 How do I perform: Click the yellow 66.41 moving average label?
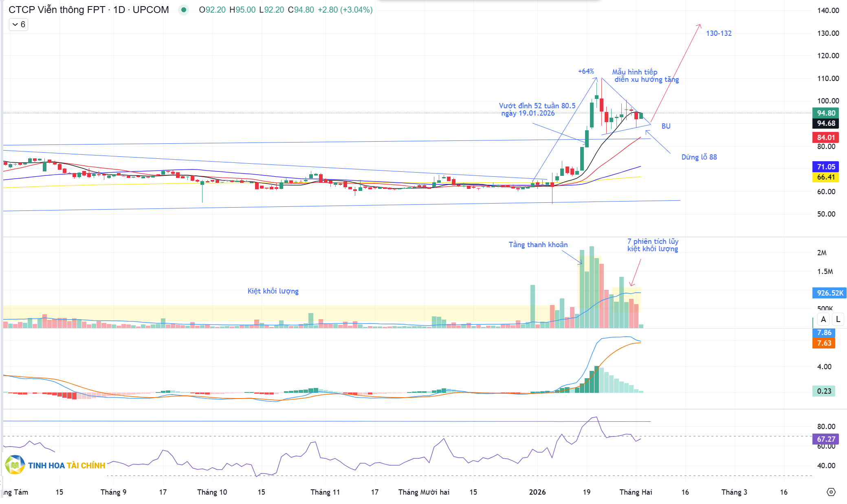click(x=825, y=177)
